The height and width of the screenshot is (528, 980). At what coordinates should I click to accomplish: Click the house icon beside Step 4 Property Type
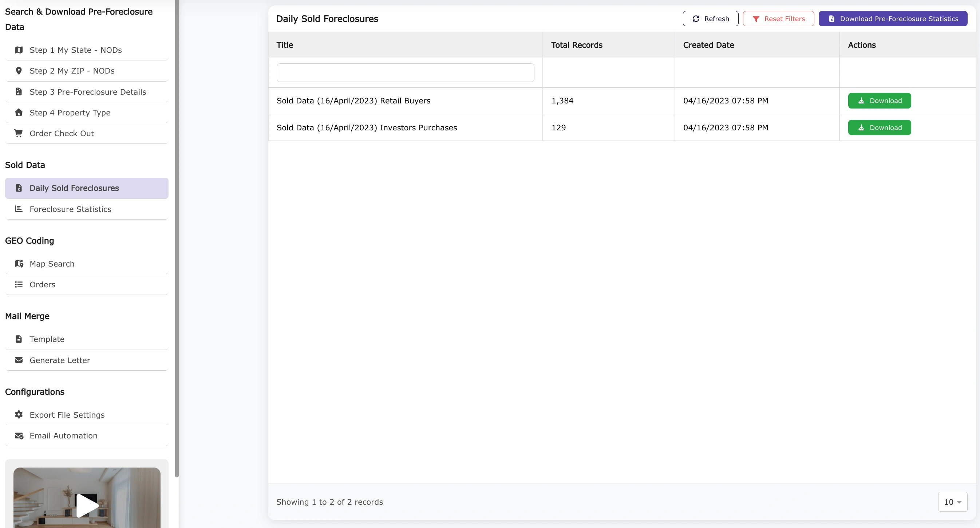coord(19,113)
